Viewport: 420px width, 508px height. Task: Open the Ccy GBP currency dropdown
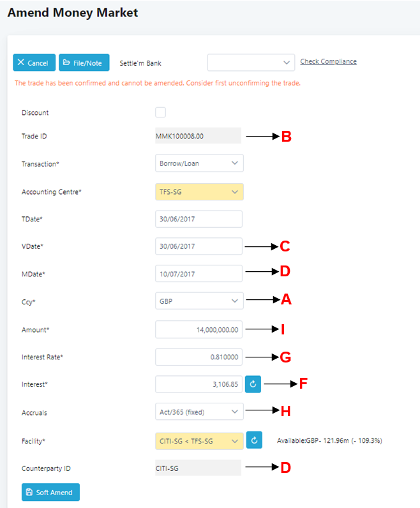point(199,300)
